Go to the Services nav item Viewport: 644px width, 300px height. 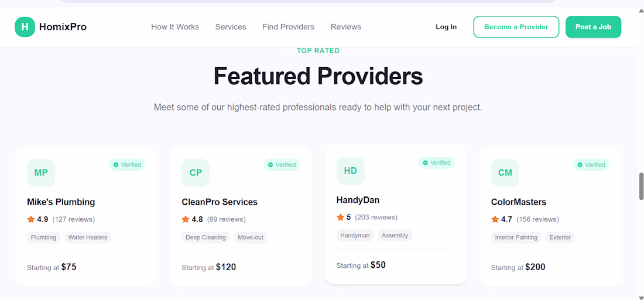click(231, 27)
